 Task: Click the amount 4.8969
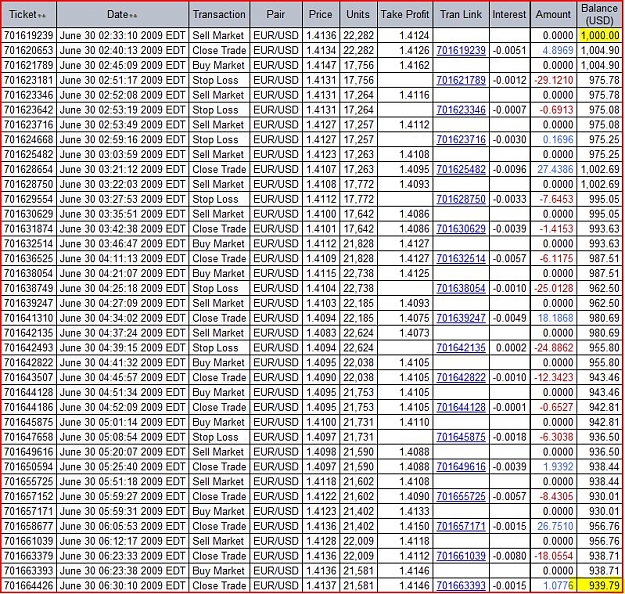pyautogui.click(x=557, y=51)
